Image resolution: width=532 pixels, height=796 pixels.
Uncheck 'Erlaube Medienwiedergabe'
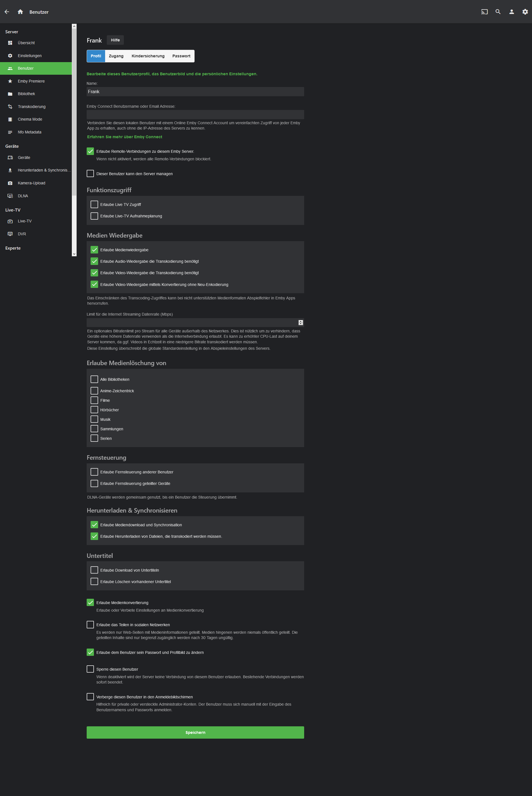[x=94, y=250]
